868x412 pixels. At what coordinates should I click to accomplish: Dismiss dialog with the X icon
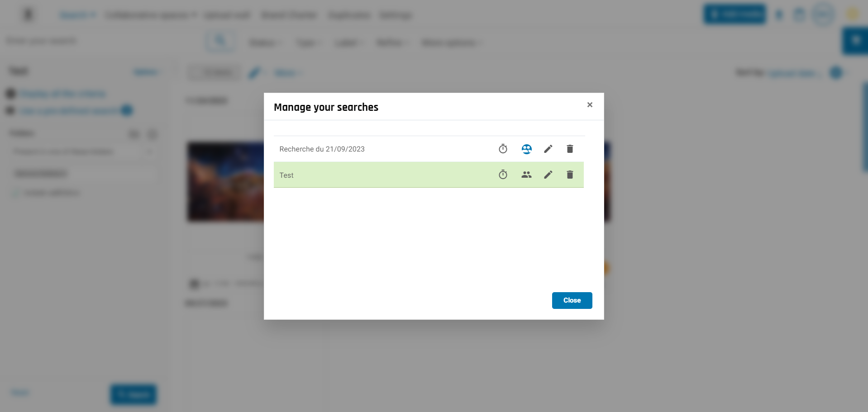click(x=590, y=104)
